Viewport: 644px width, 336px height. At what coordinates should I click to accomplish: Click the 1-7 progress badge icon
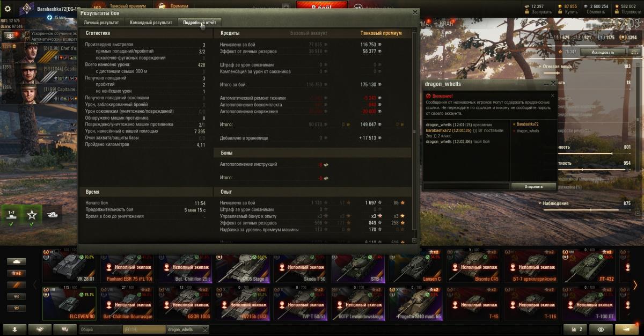pyautogui.click(x=11, y=215)
